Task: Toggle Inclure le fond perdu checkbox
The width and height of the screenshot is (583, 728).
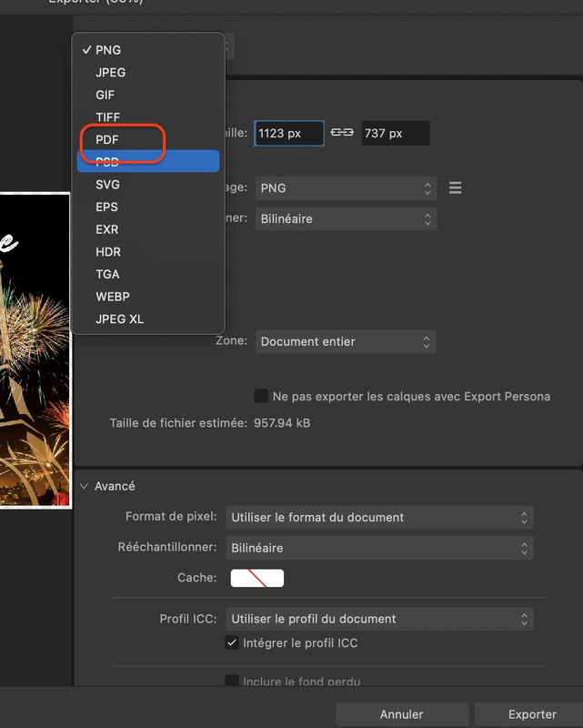Action: (232, 681)
